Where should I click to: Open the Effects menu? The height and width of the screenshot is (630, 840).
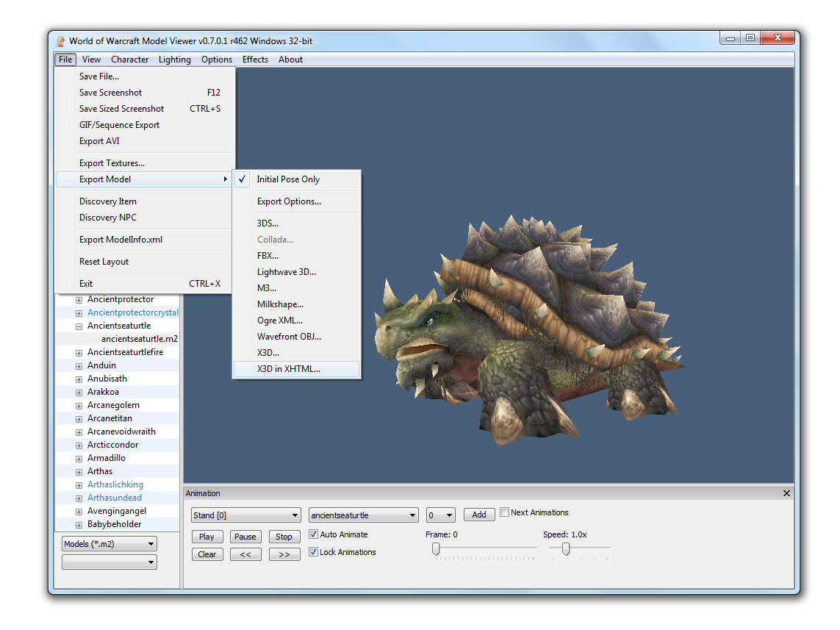point(255,60)
